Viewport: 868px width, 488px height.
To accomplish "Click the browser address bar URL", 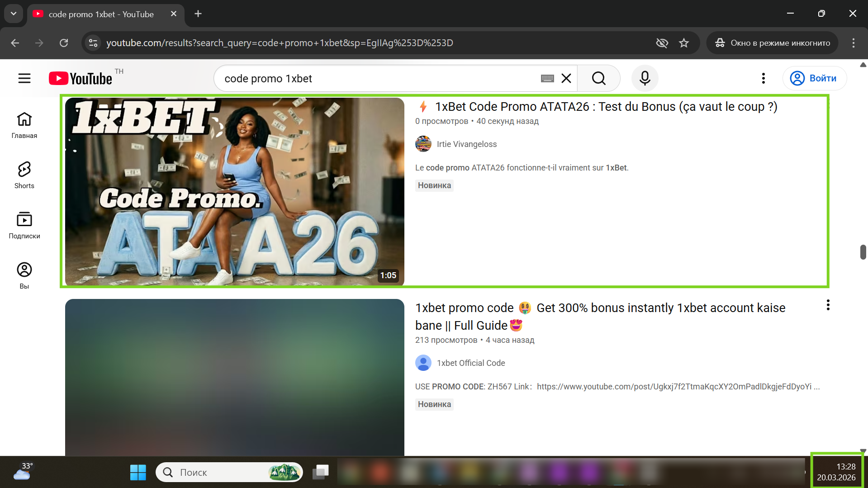I will coord(280,43).
